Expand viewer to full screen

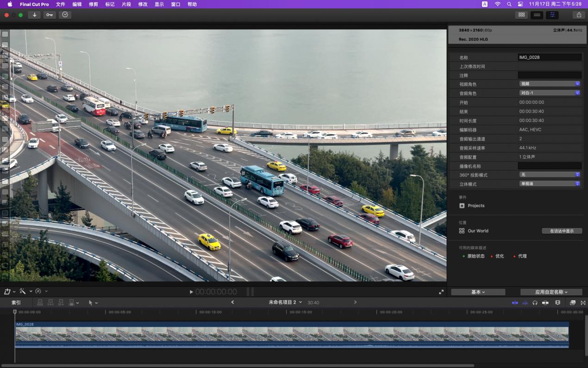441,292
